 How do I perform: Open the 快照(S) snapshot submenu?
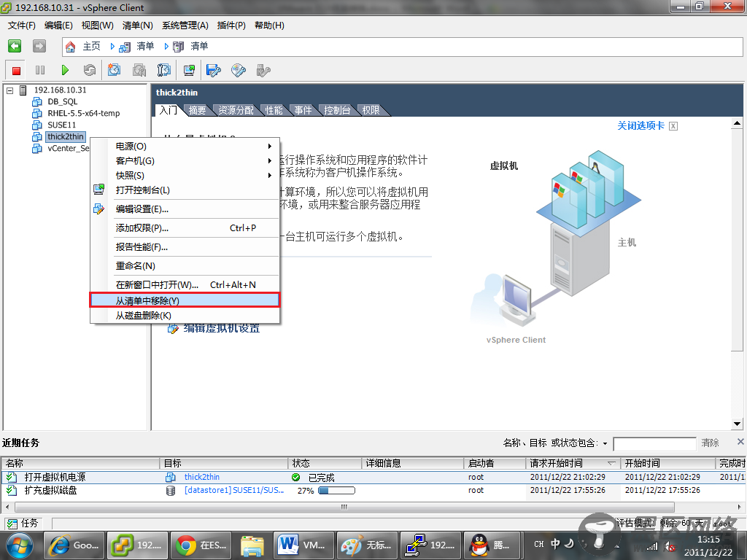pos(185,175)
